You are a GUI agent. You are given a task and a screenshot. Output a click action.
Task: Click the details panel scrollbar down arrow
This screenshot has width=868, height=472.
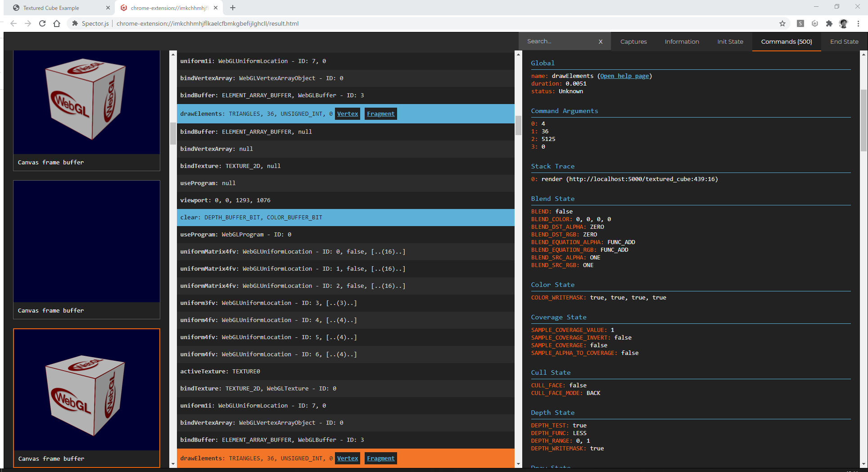863,464
